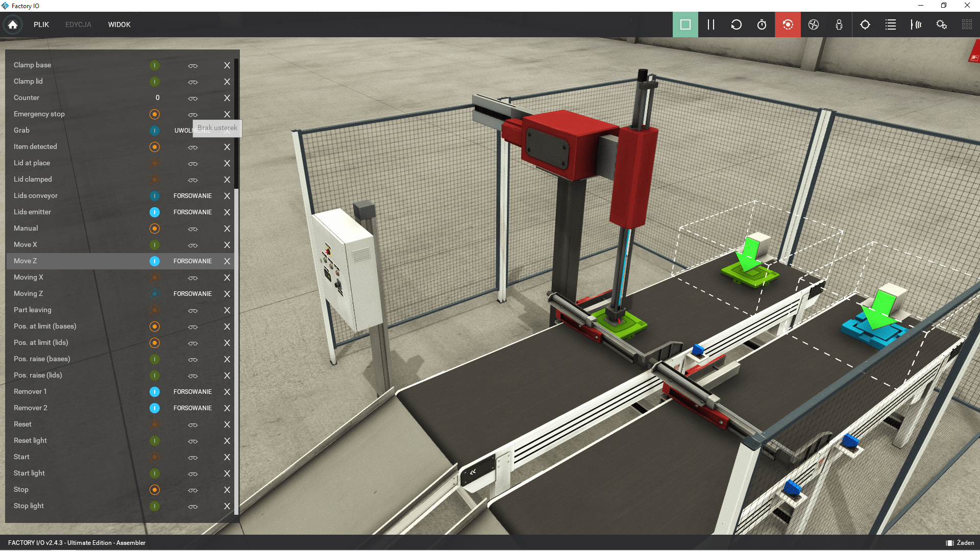Image resolution: width=980 pixels, height=551 pixels.
Task: Click the orbit camera icon
Action: (788, 24)
